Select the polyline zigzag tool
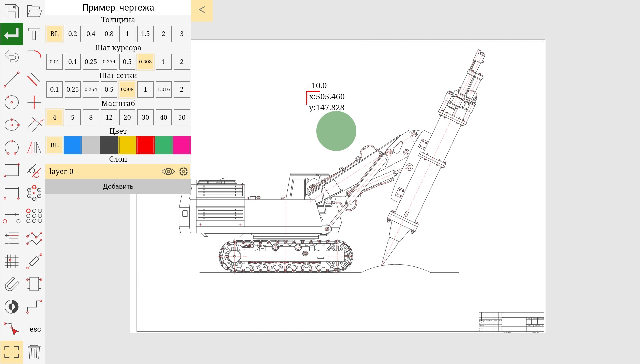 [34, 238]
